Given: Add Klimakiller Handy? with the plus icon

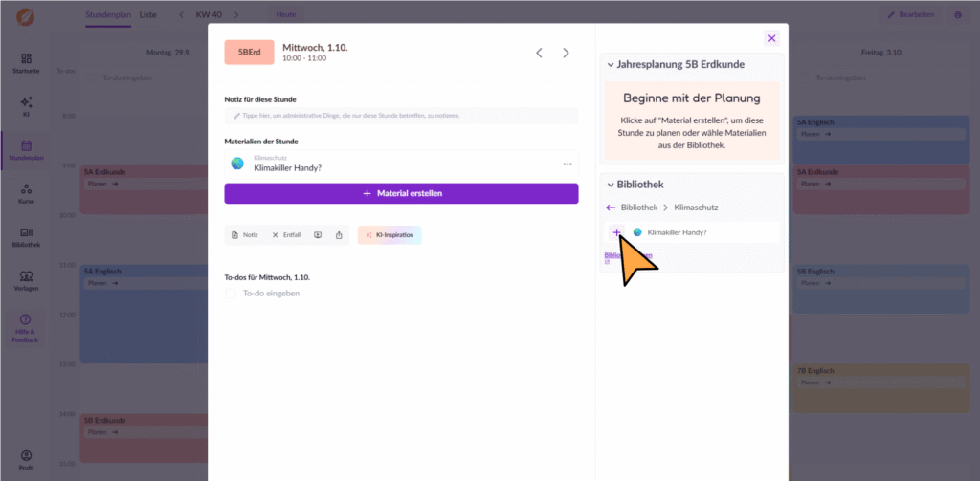Looking at the screenshot, I should pyautogui.click(x=616, y=232).
